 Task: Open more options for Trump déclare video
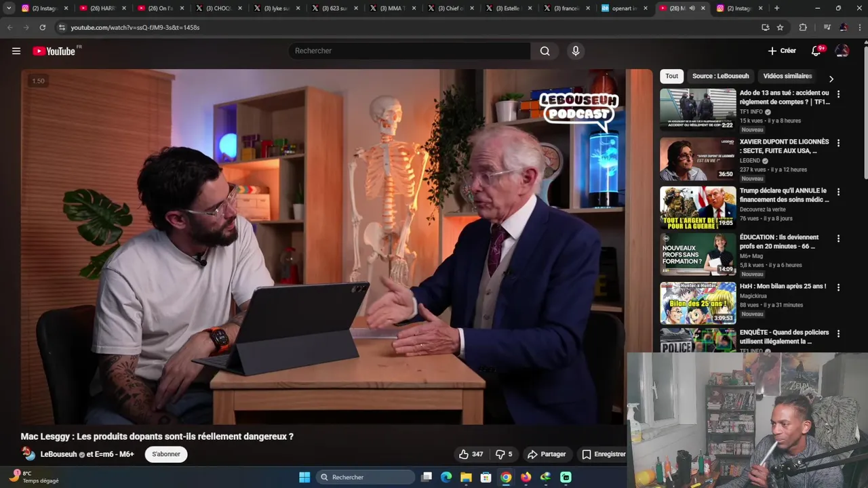click(838, 192)
